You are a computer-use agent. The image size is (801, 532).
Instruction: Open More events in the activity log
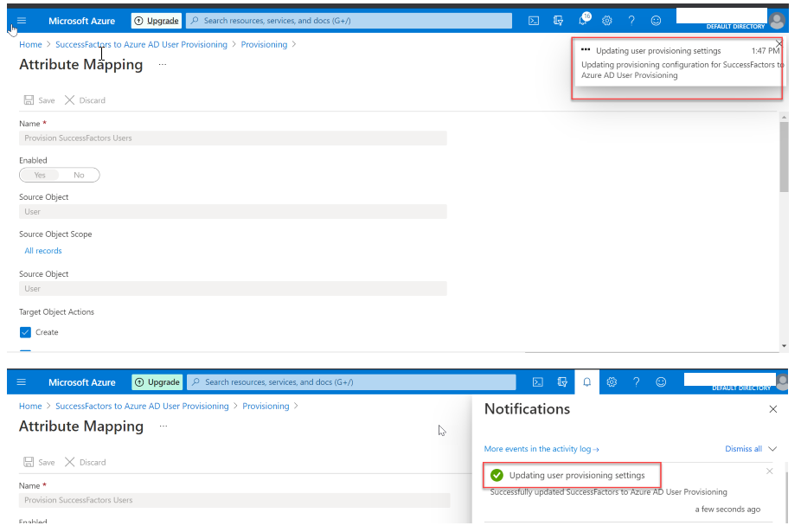(541, 449)
